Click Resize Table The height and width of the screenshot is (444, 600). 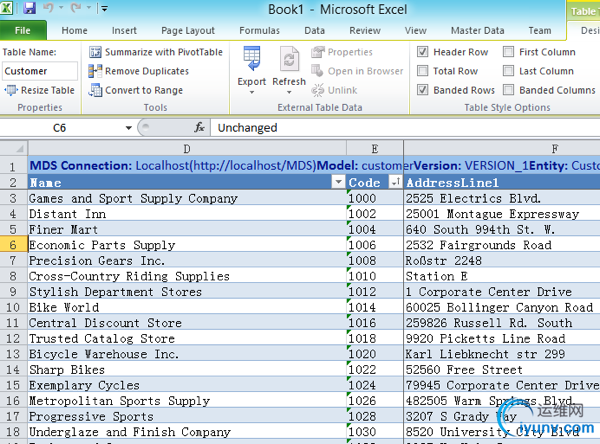[x=40, y=90]
